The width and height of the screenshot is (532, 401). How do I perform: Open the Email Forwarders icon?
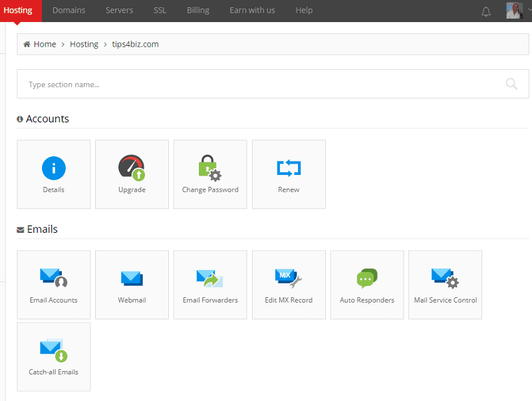[210, 278]
